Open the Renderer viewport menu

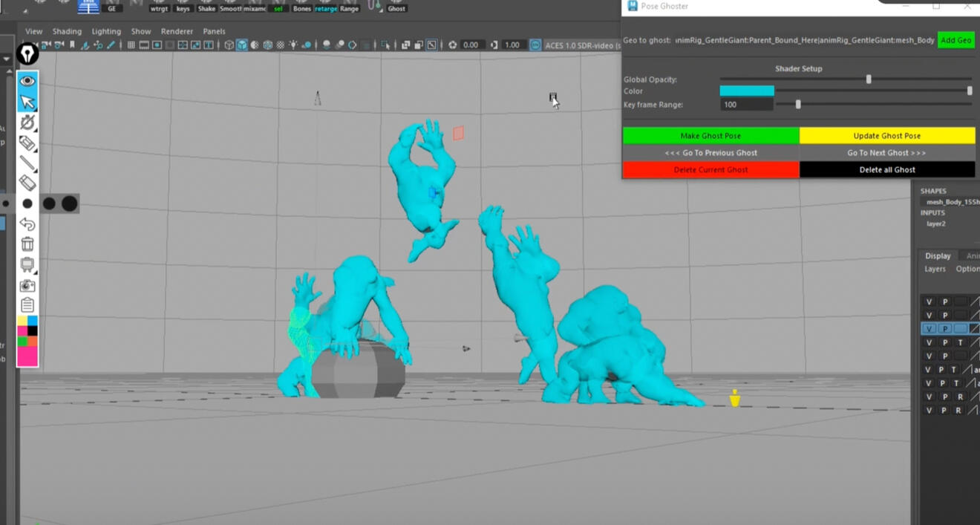pyautogui.click(x=177, y=31)
